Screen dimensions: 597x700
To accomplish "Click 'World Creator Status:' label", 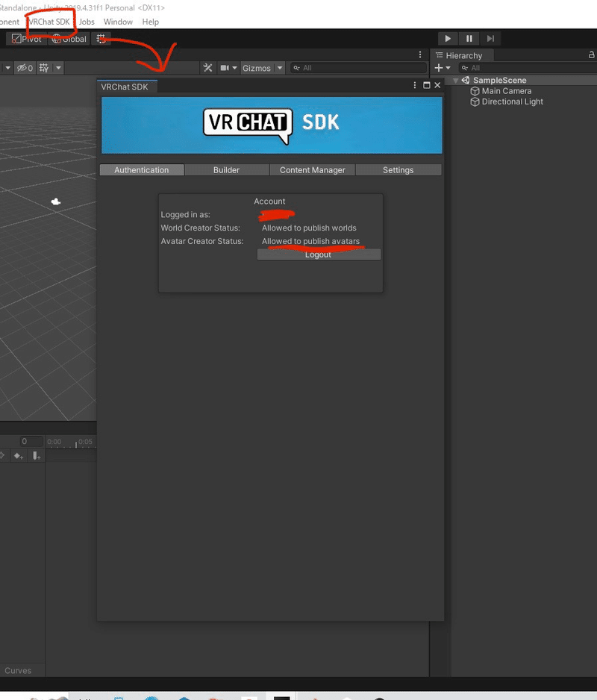I will pos(201,228).
